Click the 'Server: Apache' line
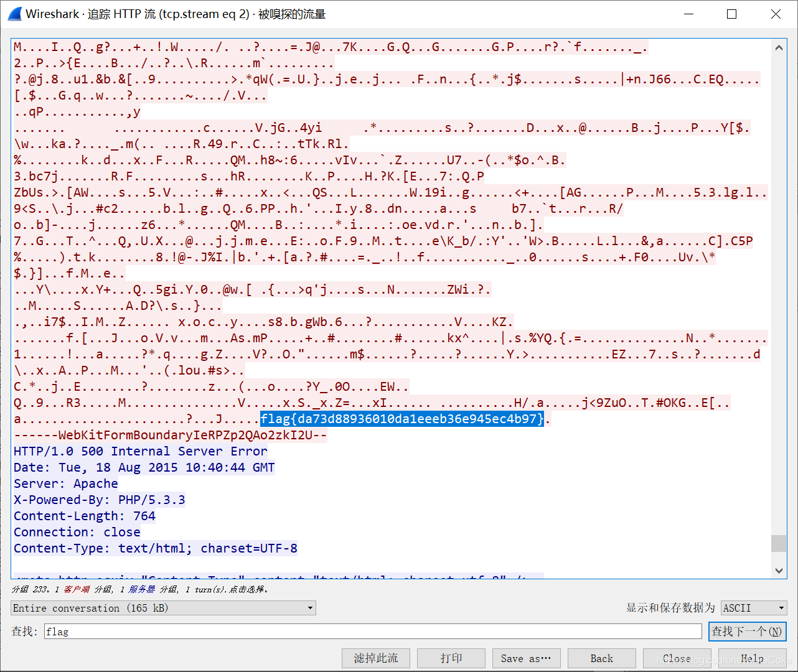The height and width of the screenshot is (672, 798). click(x=66, y=483)
